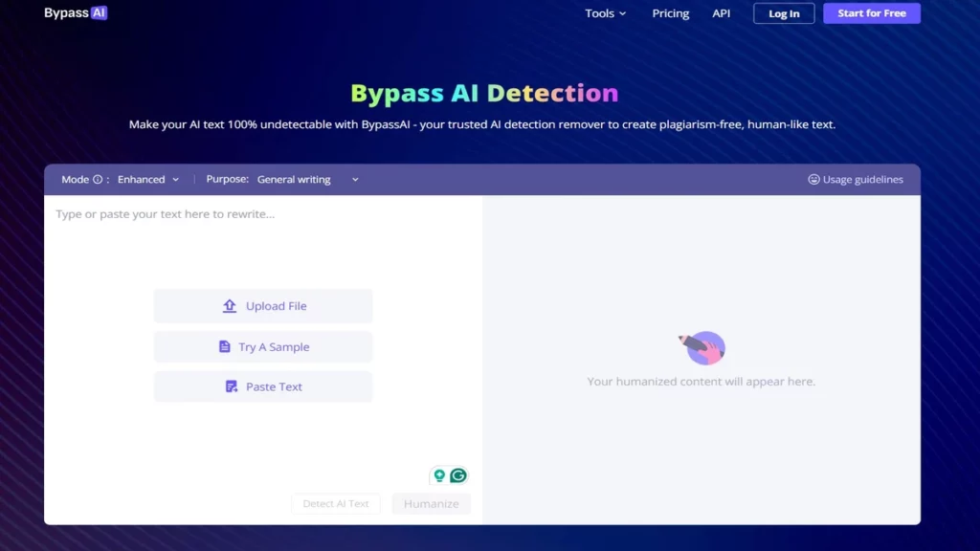Click the green lightbulb tip icon
This screenshot has width=980, height=551.
pos(439,475)
